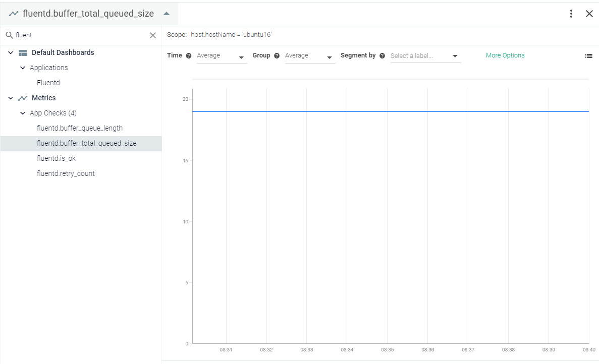
Task: Open the Segment by label dropdown
Action: 425,56
